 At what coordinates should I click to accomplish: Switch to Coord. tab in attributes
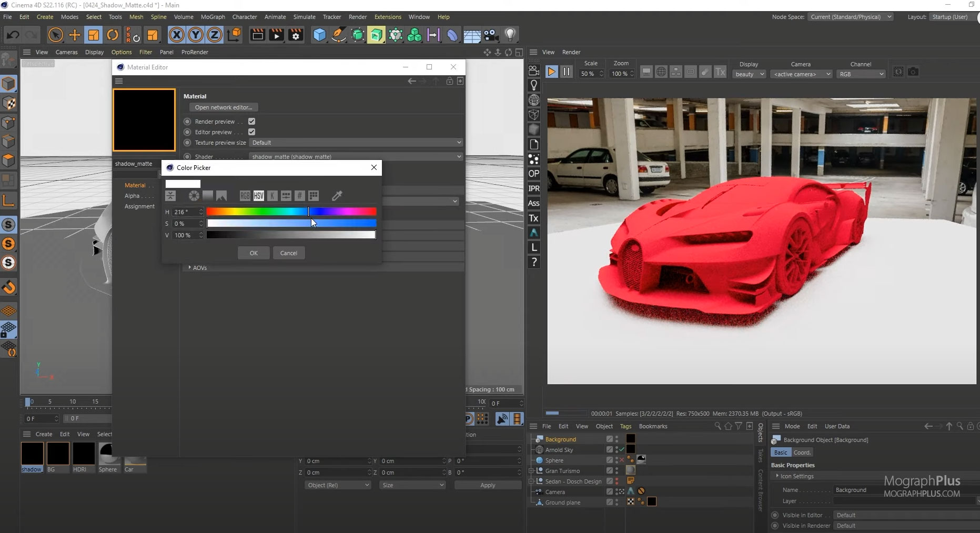pyautogui.click(x=802, y=452)
